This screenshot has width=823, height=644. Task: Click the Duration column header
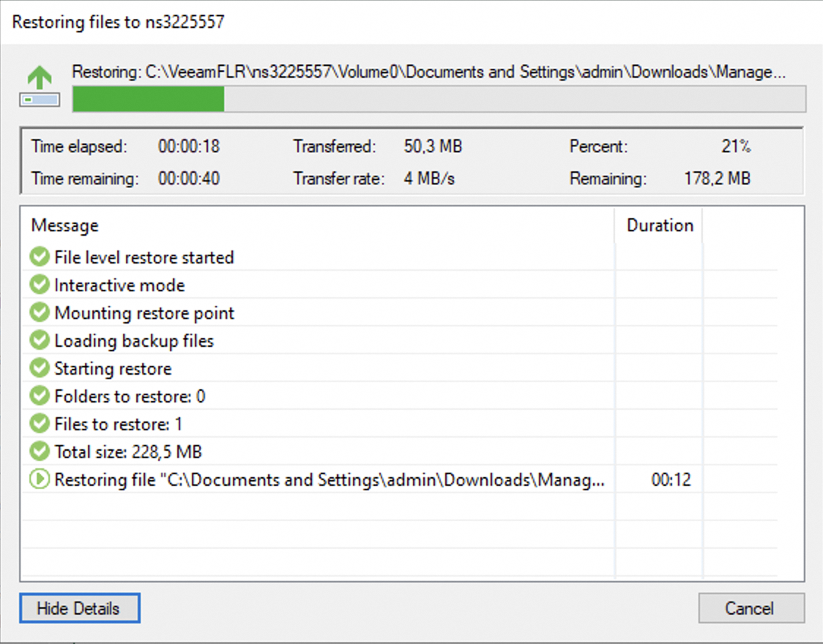point(658,225)
